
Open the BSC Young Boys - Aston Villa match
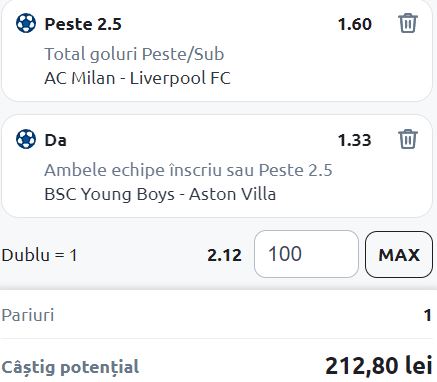pyautogui.click(x=160, y=194)
